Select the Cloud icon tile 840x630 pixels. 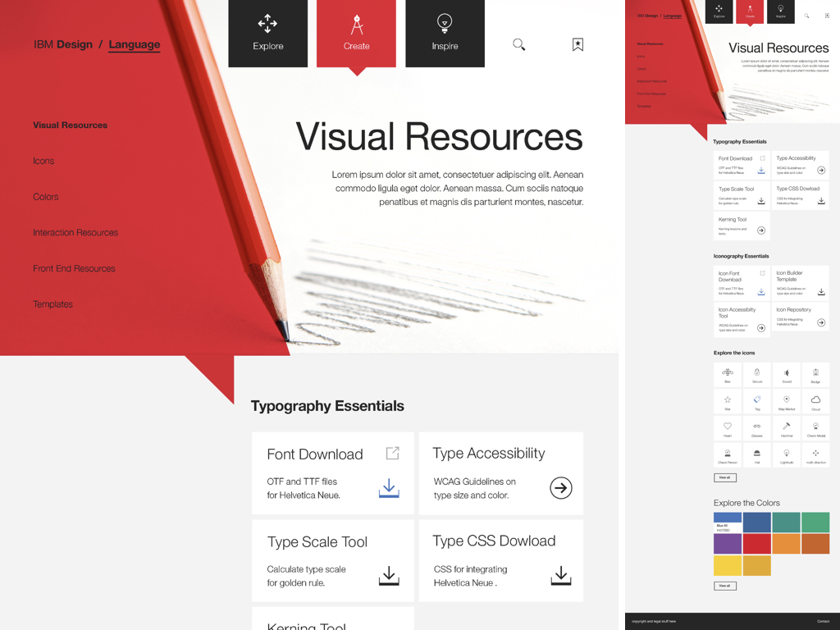(815, 401)
